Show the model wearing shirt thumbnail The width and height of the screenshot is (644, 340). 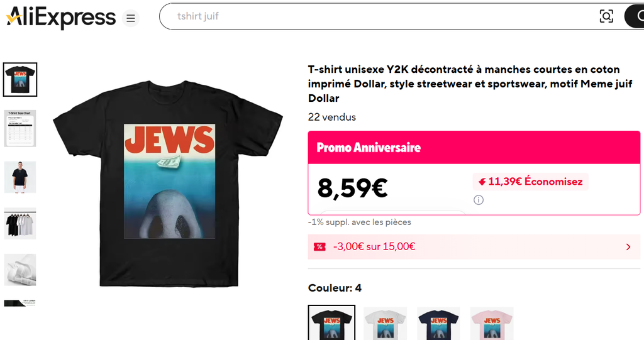tap(20, 177)
